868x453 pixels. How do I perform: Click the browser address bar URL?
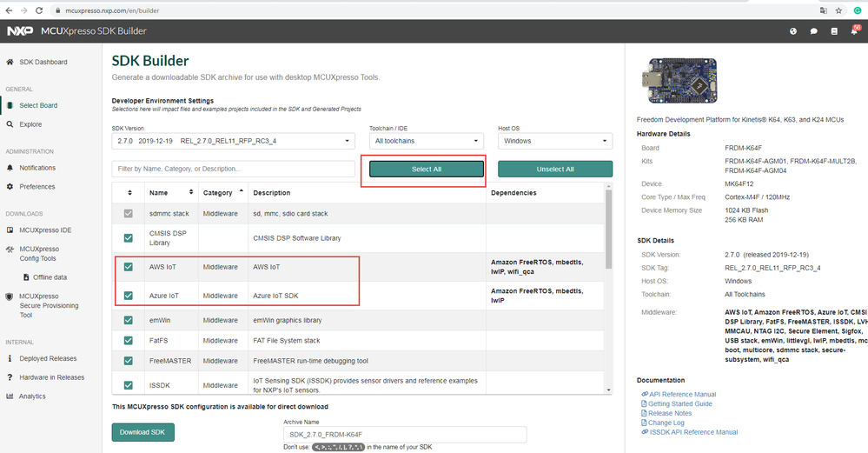pyautogui.click(x=112, y=10)
